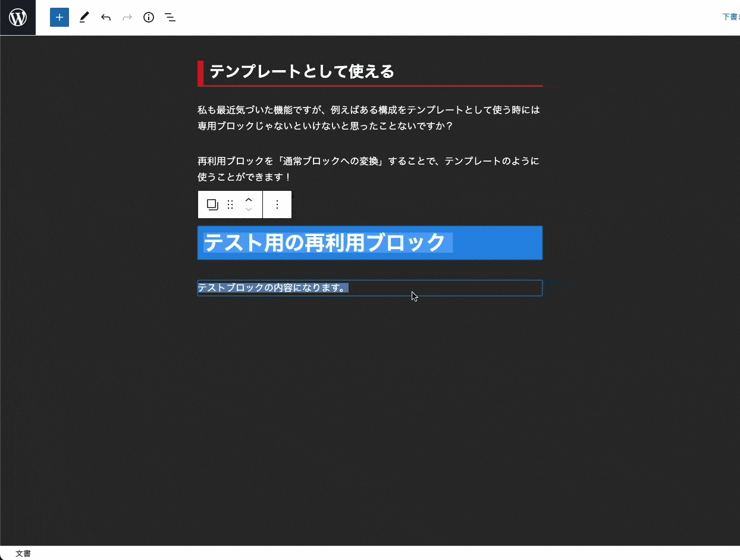Click empty canvas area below the blocks
Screen dimensions: 740x560
coord(369,416)
